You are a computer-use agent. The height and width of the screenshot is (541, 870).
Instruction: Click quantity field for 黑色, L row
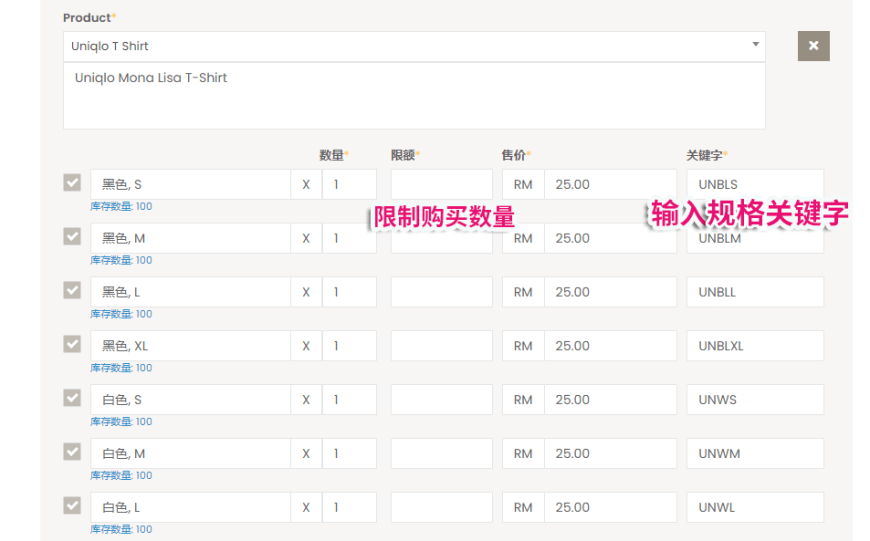pos(349,292)
